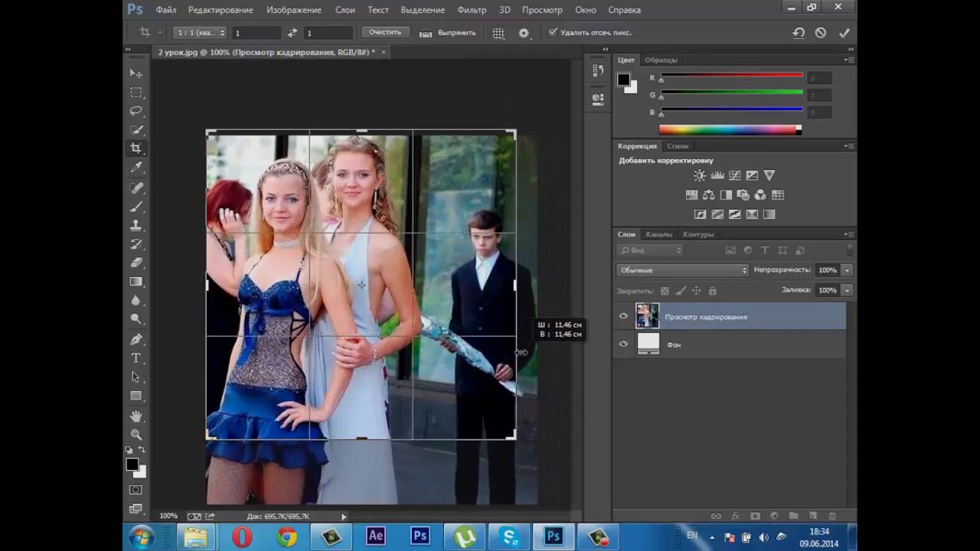Open the layer blending mode dropdown
Image resolution: width=980 pixels, height=551 pixels.
pyautogui.click(x=682, y=270)
